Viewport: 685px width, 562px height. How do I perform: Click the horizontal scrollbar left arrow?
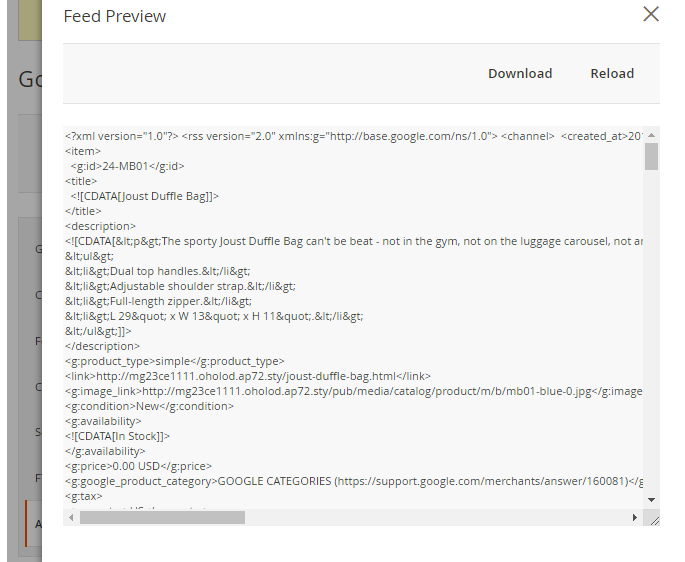click(x=70, y=517)
